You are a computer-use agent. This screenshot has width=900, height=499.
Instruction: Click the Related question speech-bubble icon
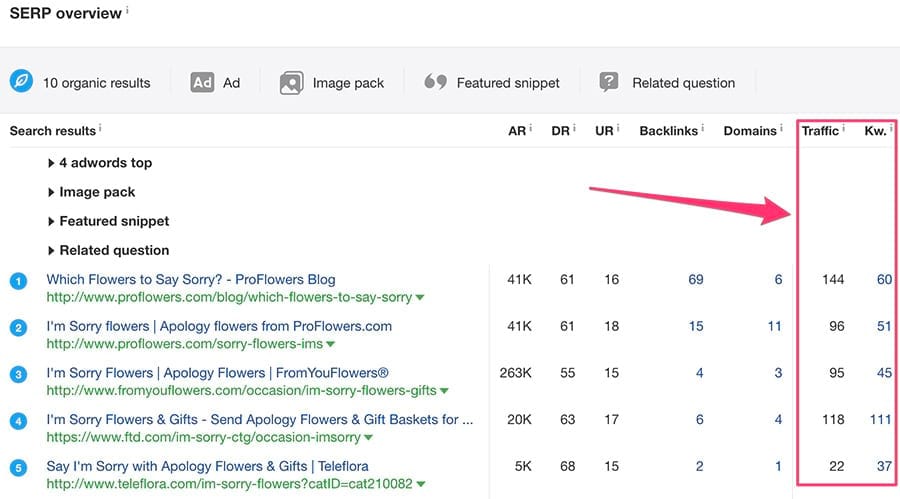coord(609,82)
